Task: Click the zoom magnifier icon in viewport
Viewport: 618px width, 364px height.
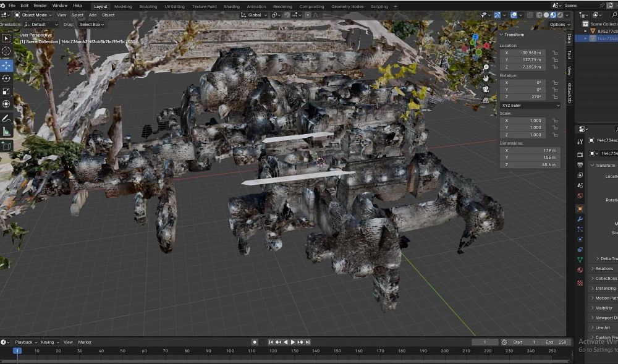Action: coord(486,67)
